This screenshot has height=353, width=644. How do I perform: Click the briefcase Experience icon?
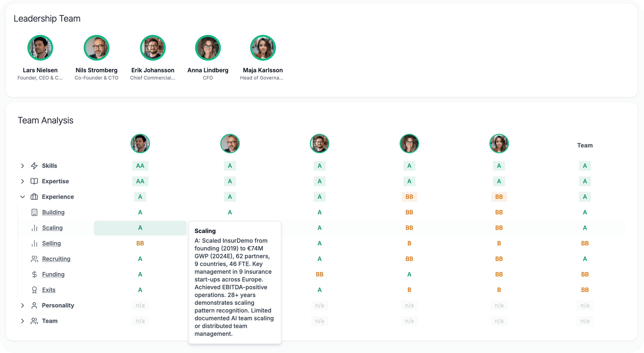[x=34, y=197]
